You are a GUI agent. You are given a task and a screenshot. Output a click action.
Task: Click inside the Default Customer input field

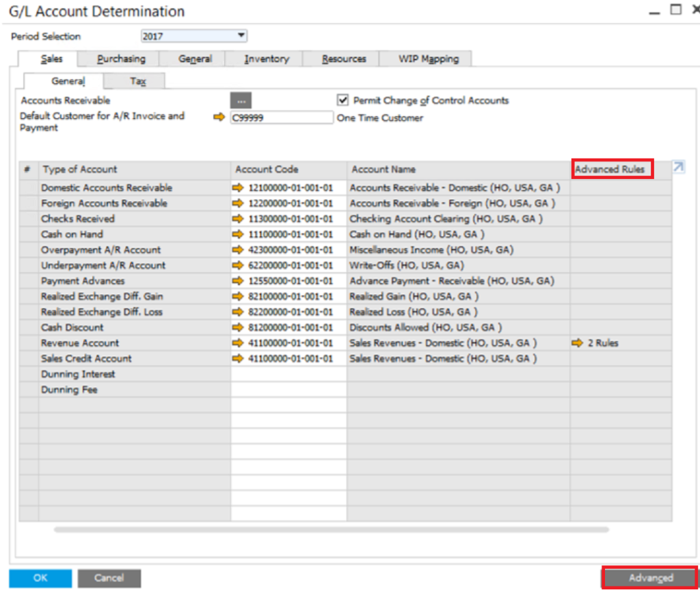pos(282,117)
